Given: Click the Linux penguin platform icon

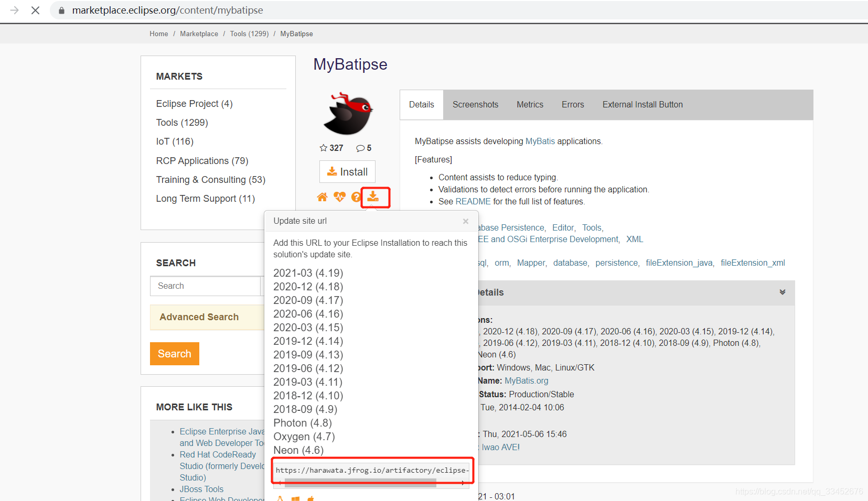Looking at the screenshot, I should pyautogui.click(x=280, y=499).
